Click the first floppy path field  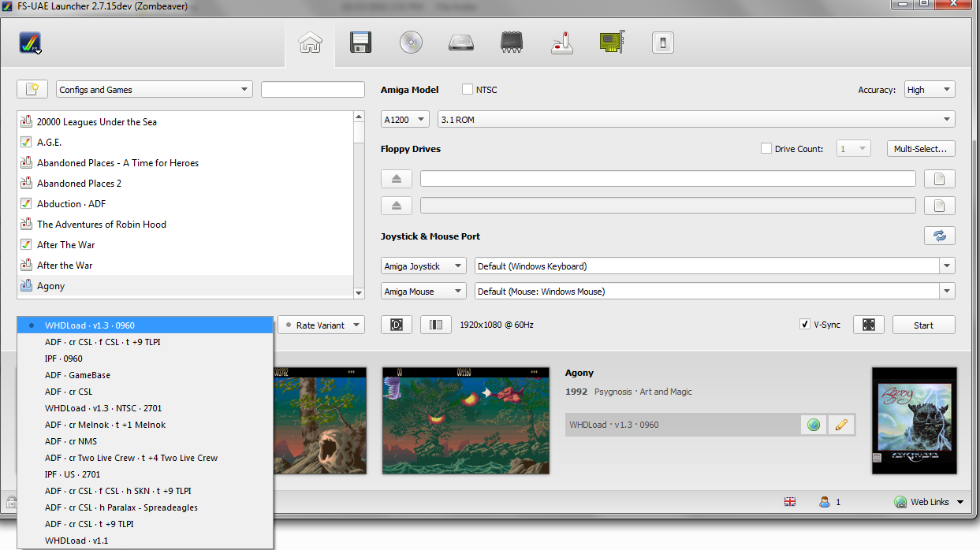pos(668,179)
